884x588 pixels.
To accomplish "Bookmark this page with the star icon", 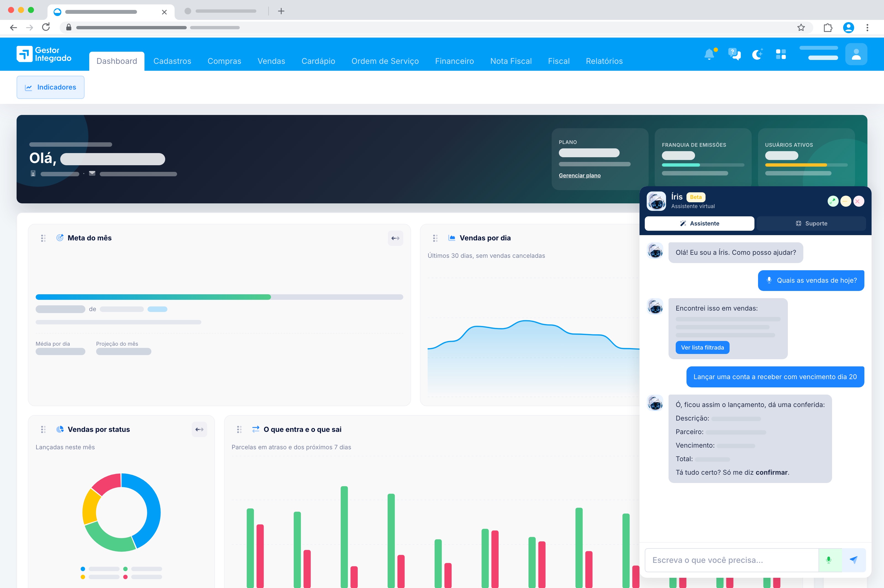I will (801, 27).
